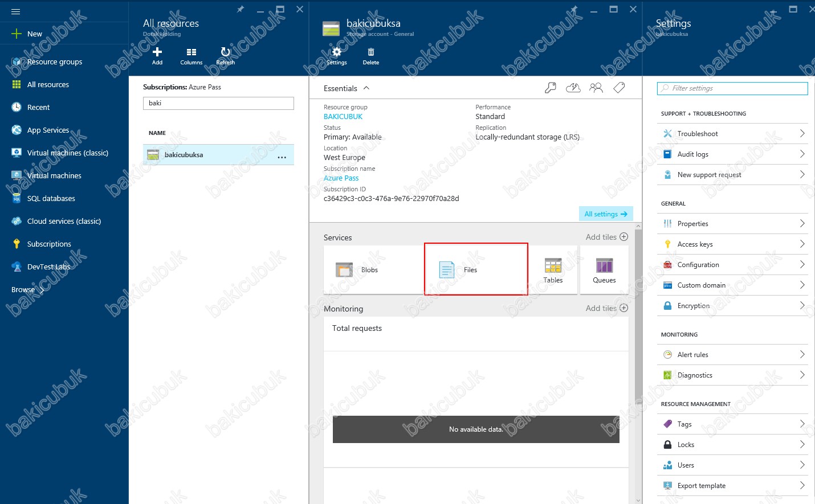Image resolution: width=815 pixels, height=504 pixels.
Task: Expand the Configuration chevron
Action: coord(802,265)
